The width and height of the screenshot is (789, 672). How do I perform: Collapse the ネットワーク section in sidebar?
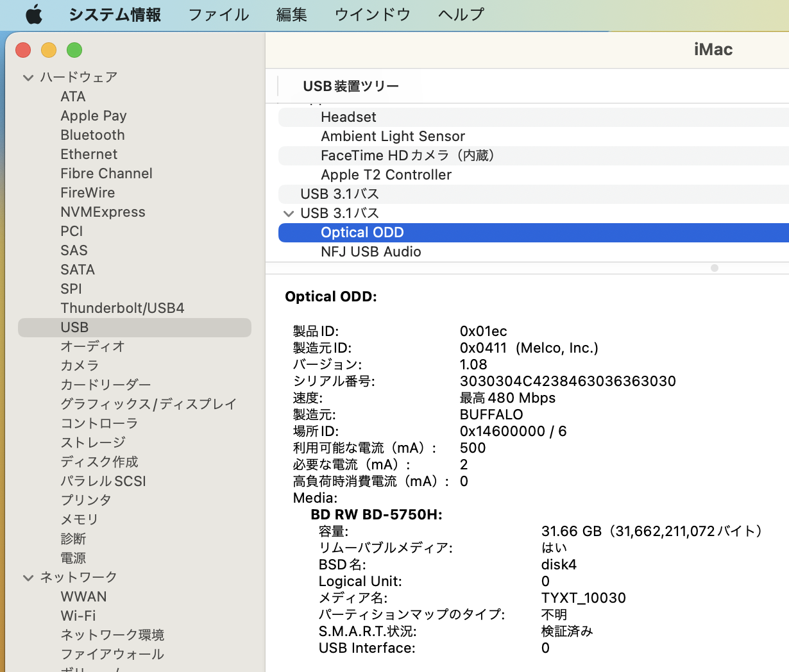28,578
